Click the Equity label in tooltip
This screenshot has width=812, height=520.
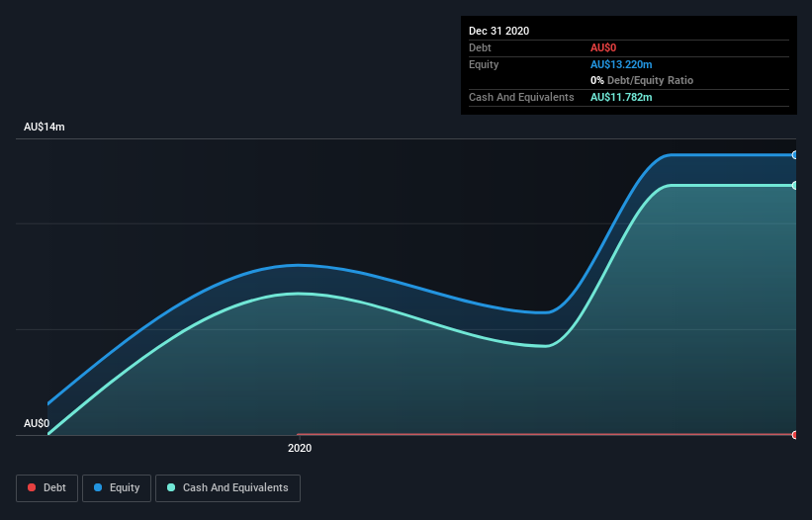pyautogui.click(x=484, y=64)
